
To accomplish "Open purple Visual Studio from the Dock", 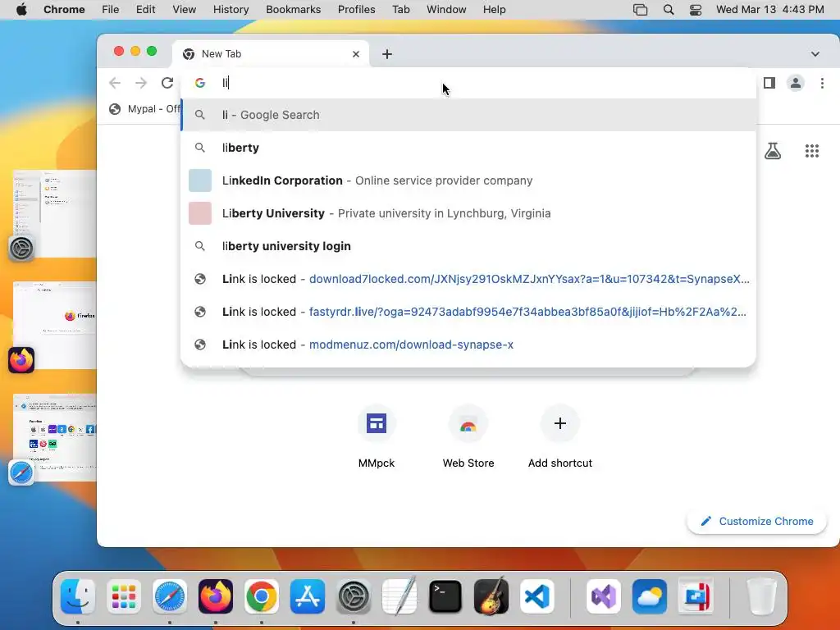I will point(604,596).
